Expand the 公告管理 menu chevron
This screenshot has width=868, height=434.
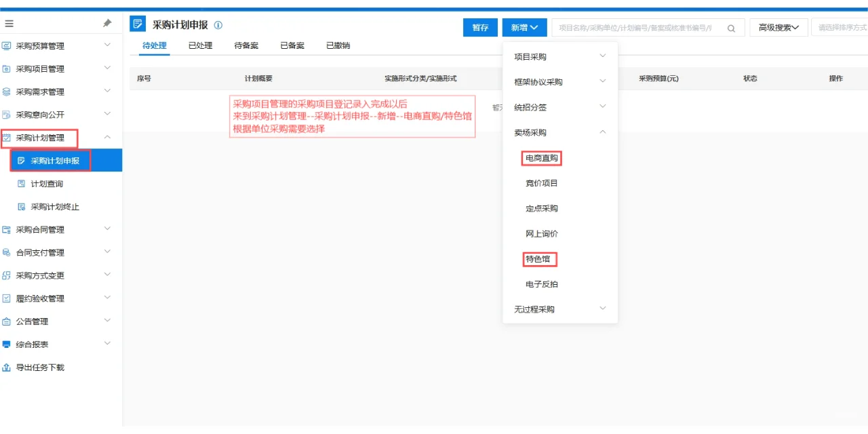coord(107,321)
